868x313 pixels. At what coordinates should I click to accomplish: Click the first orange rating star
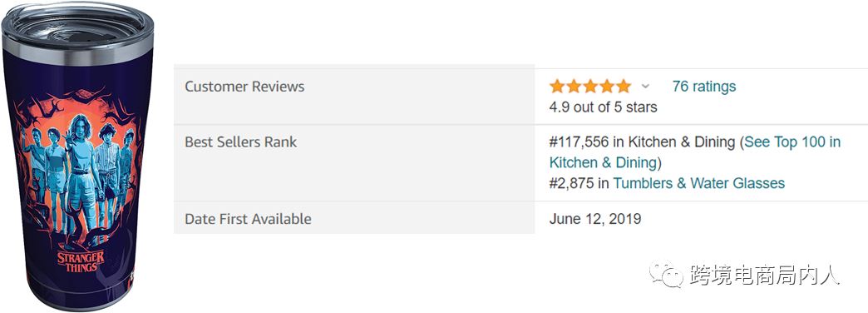tap(557, 87)
